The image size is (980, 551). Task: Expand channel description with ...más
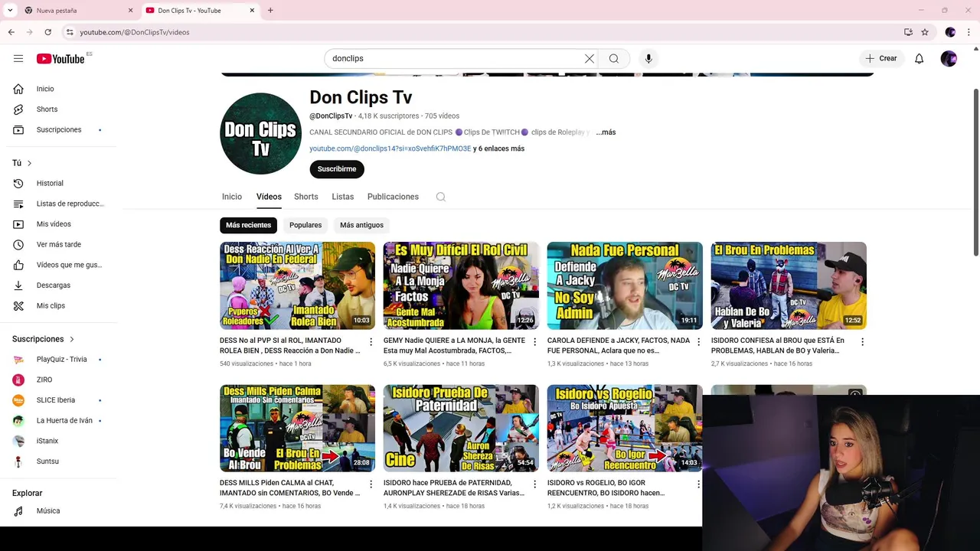tap(606, 132)
